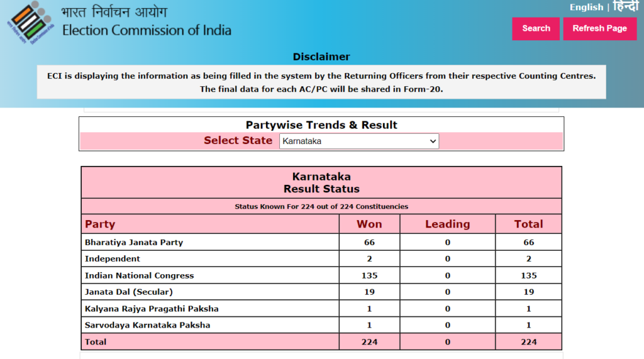Switch language to Hindi
The image size is (644, 359).
626,6
